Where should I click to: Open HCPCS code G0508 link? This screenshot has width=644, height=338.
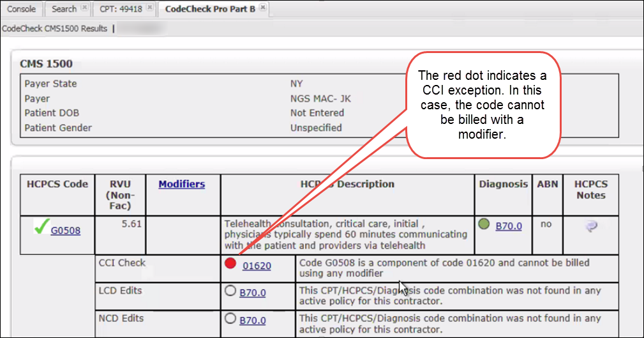[x=66, y=231]
